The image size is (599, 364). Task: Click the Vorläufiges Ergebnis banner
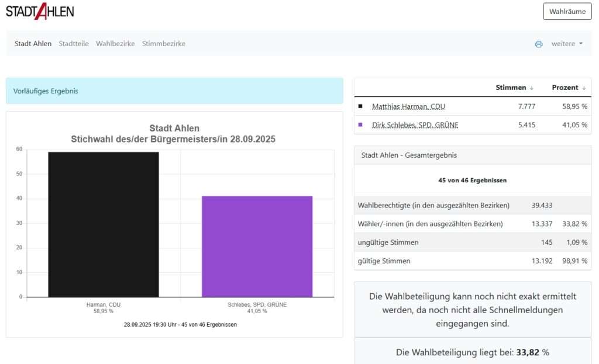(x=174, y=91)
